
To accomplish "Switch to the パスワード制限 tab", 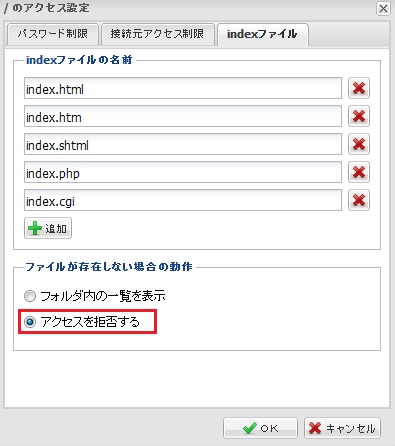I will pos(53,34).
